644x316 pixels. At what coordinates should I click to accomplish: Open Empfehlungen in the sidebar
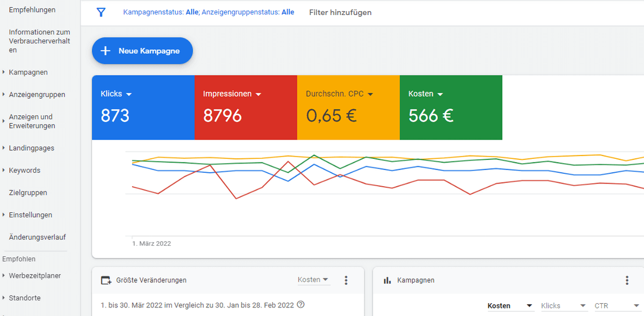click(32, 10)
